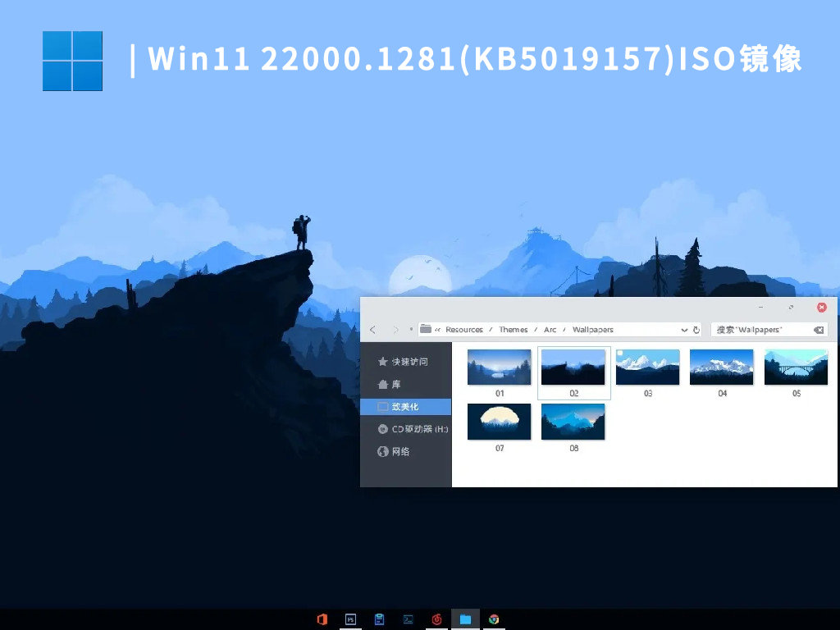Select the 库 libraries entry
Viewport: 840px width, 630px height.
coord(396,384)
